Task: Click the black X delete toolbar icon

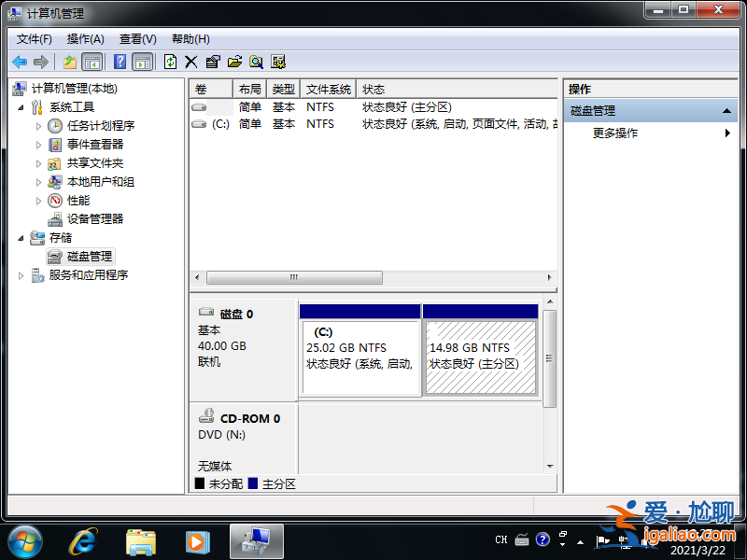Action: (190, 62)
